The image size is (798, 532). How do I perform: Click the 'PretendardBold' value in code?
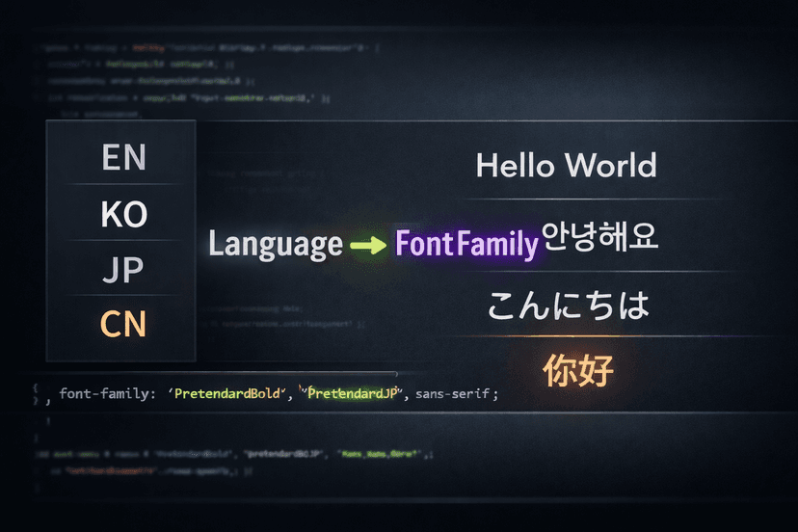click(227, 393)
